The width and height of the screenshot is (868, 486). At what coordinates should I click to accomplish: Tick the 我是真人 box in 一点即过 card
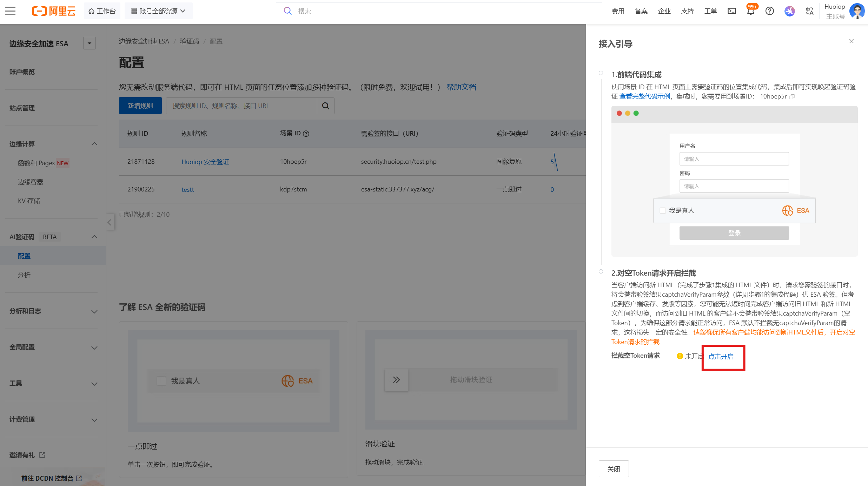pos(161,381)
